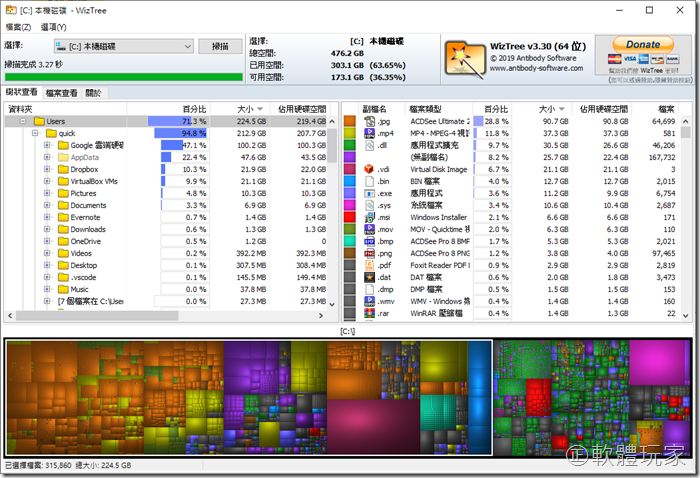The image size is (700, 478).
Task: Click the PayPal Donate button
Action: click(x=641, y=44)
